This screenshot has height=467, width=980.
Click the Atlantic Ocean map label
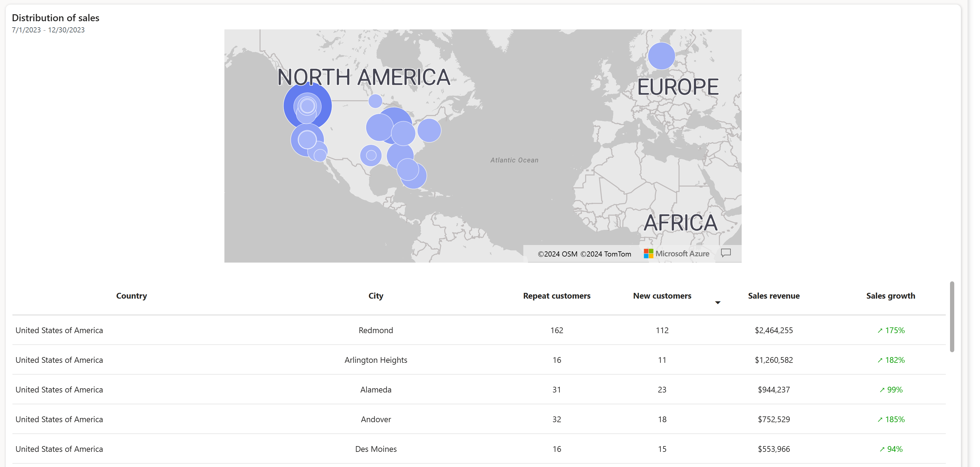pos(514,160)
